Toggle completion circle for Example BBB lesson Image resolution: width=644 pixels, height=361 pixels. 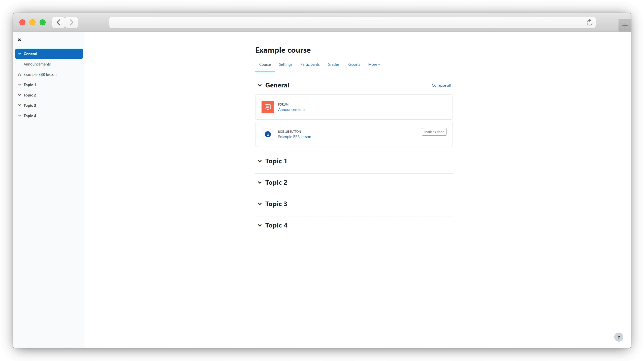coord(19,75)
